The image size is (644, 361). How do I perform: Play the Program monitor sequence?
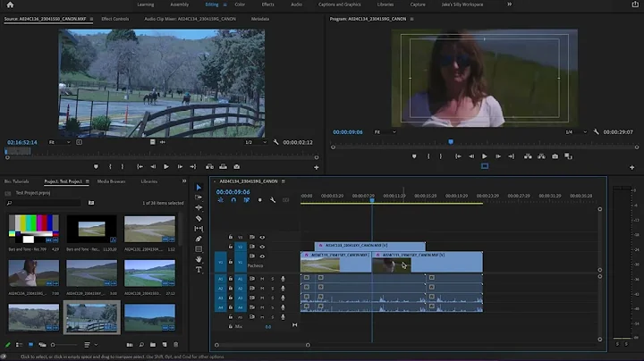coord(485,155)
